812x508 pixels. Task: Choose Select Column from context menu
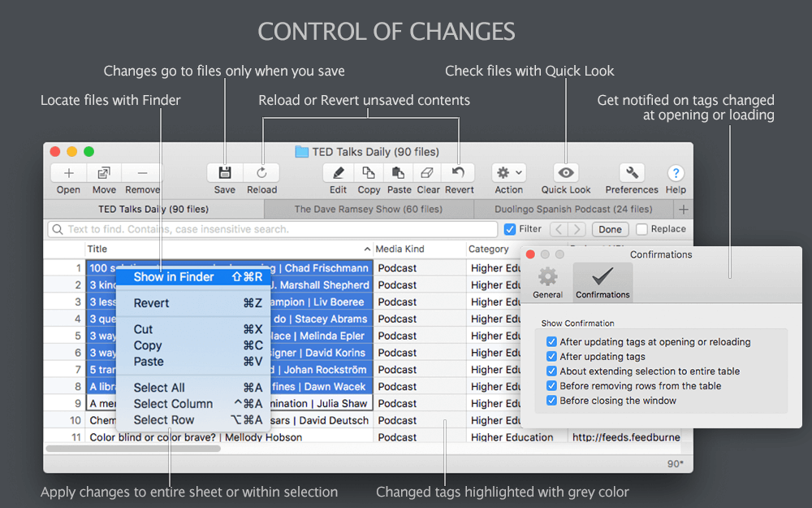(193, 404)
